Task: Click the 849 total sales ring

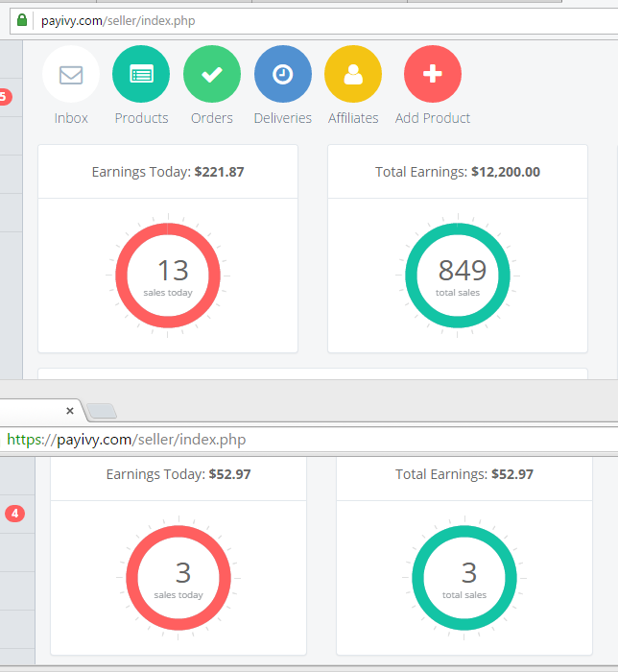Action: pos(458,276)
